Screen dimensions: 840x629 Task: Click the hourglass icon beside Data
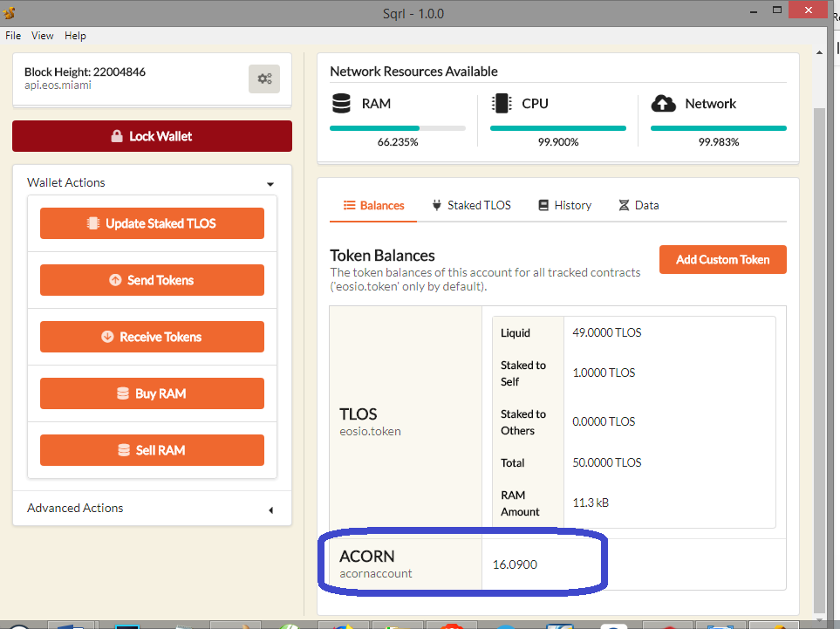click(x=624, y=205)
